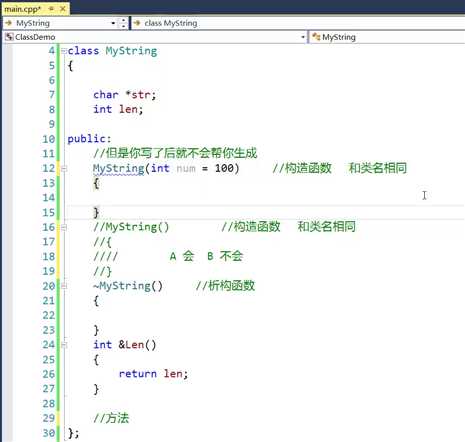This screenshot has width=465, height=442.
Task: Click the 'num' parameter name
Action: coord(186,169)
